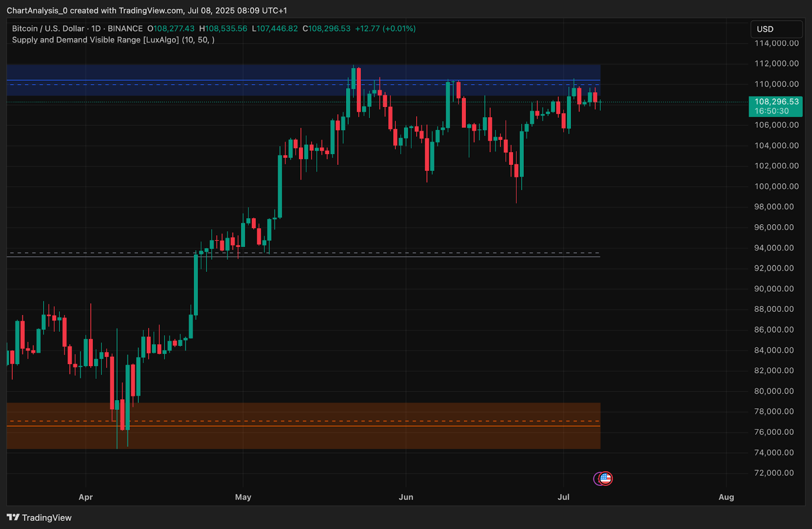
Task: Click the close value C108,296.53 in legend
Action: coord(326,28)
